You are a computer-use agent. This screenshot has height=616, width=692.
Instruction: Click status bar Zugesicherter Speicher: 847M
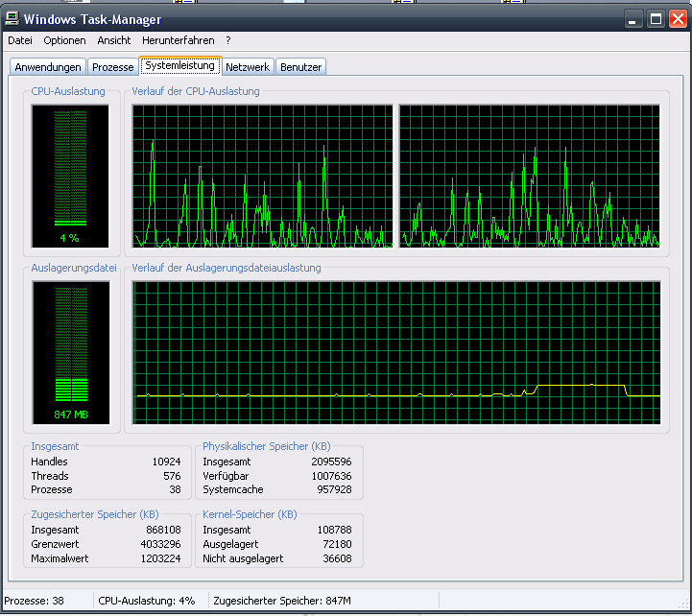click(x=282, y=601)
